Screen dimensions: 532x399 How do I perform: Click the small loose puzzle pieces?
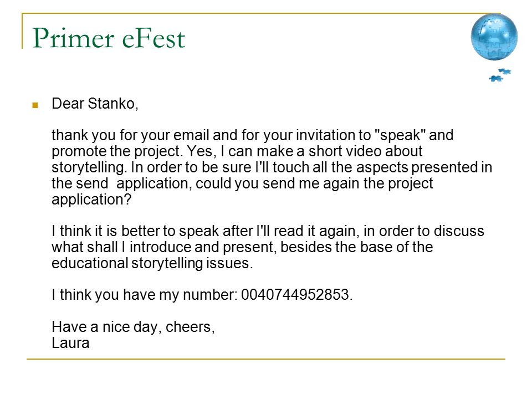[x=500, y=75]
